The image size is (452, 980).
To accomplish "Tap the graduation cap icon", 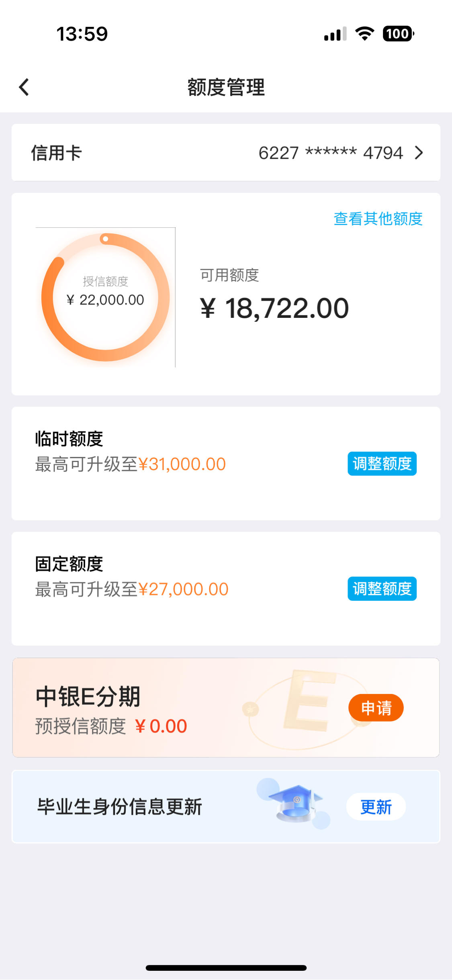I will point(295,803).
